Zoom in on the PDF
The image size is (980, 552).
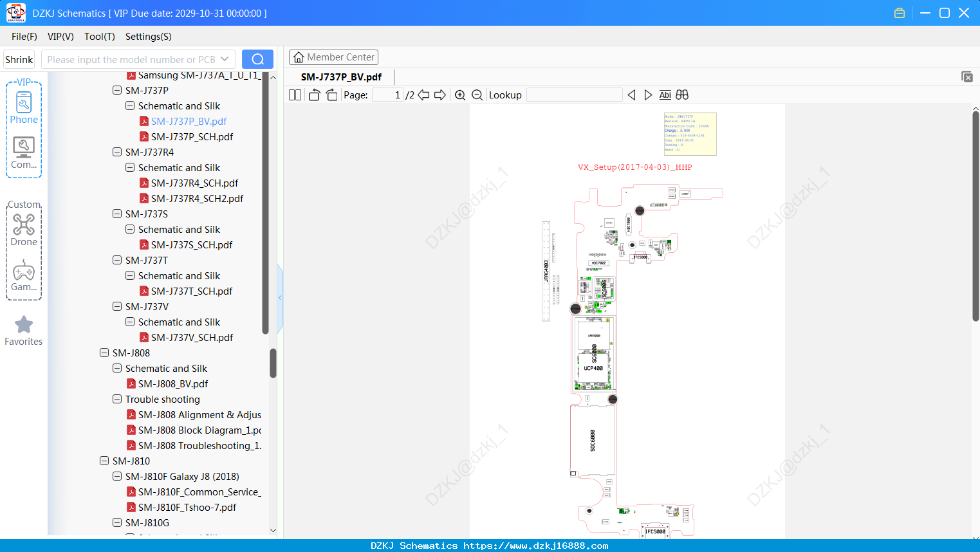click(460, 95)
